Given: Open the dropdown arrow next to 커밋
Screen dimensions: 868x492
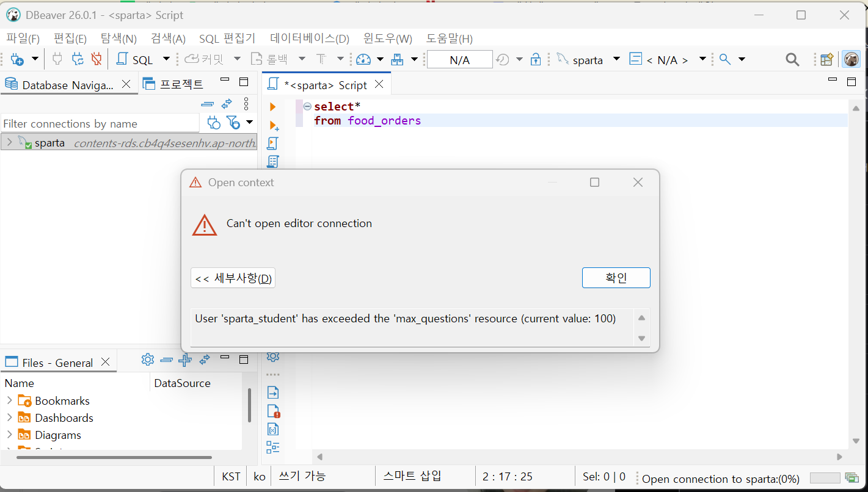Looking at the screenshot, I should point(238,59).
